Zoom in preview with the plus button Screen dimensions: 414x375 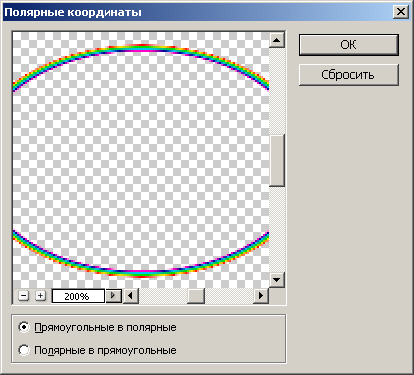point(40,296)
